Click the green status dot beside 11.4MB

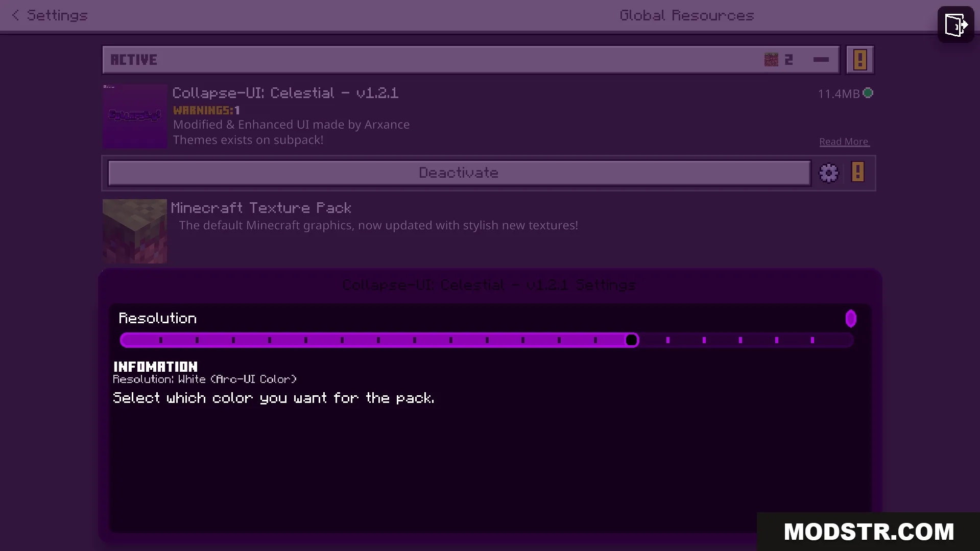pos(868,93)
